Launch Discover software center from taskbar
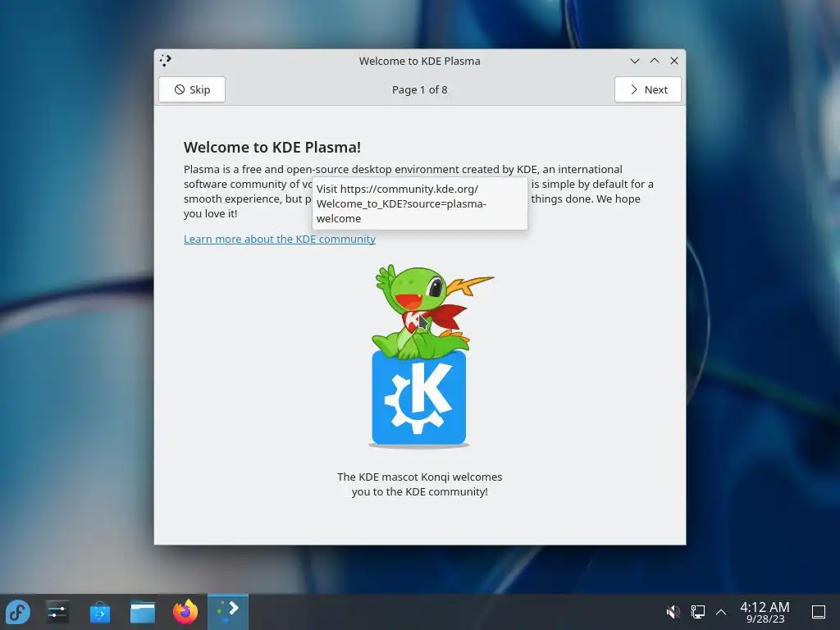 tap(99, 612)
